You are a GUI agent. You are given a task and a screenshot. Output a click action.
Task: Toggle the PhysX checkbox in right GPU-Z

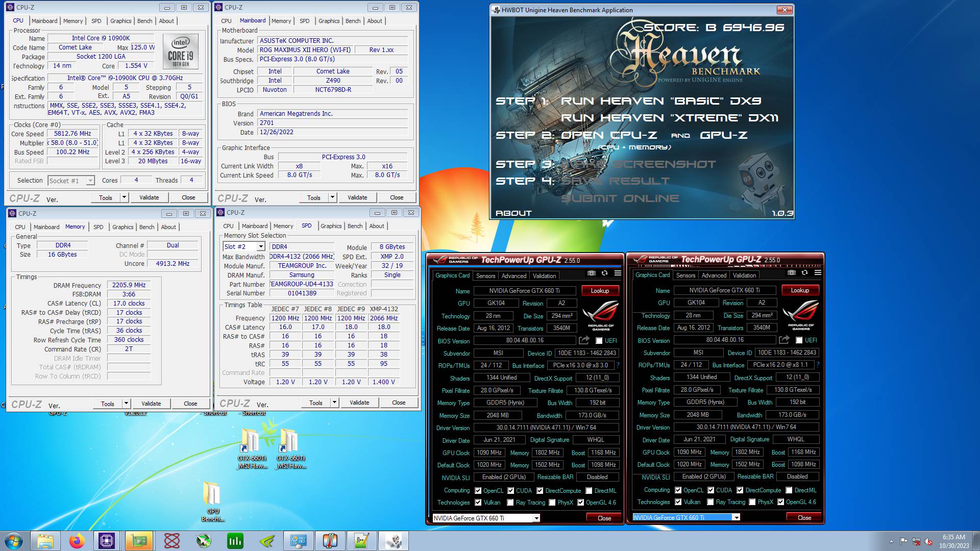pyautogui.click(x=752, y=502)
